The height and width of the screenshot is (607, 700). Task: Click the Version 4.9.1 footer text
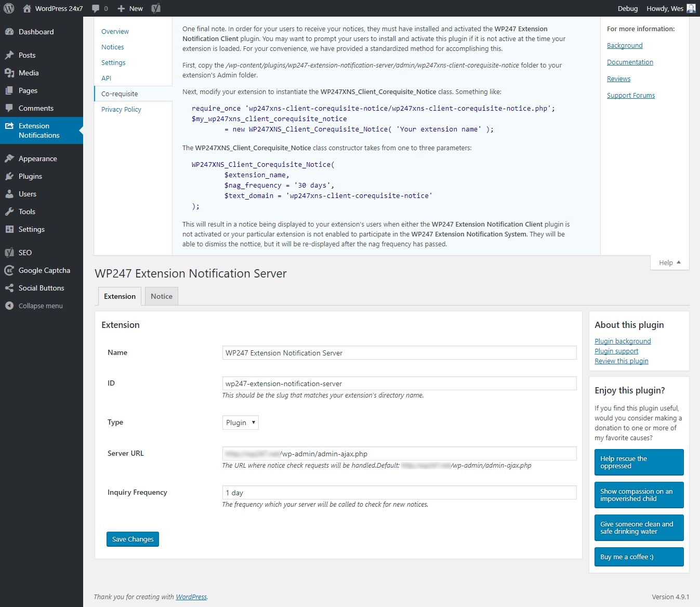pos(670,597)
